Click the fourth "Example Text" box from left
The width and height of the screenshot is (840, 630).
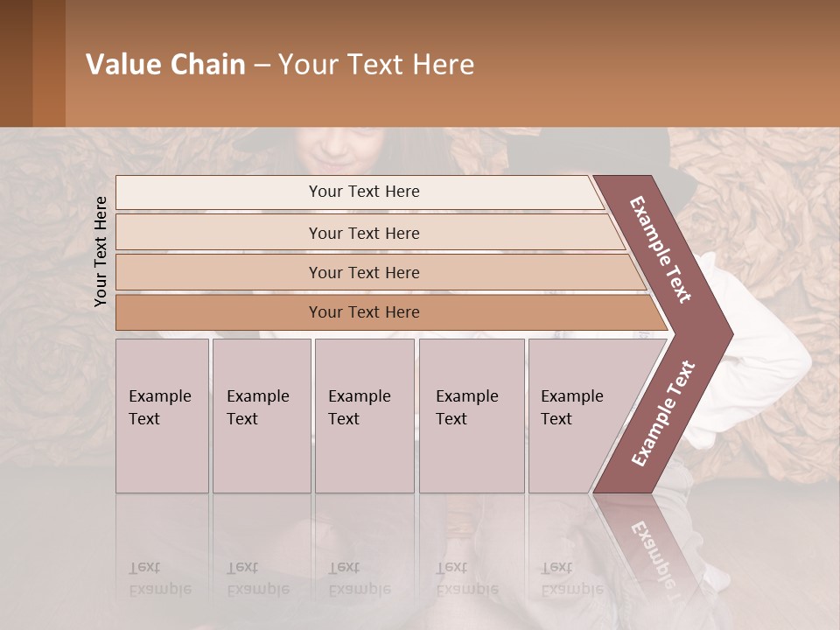(472, 416)
